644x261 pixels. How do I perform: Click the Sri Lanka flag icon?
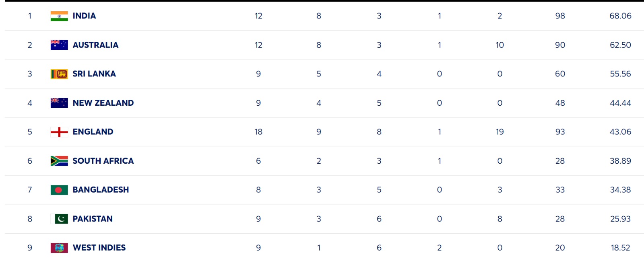[x=59, y=74]
